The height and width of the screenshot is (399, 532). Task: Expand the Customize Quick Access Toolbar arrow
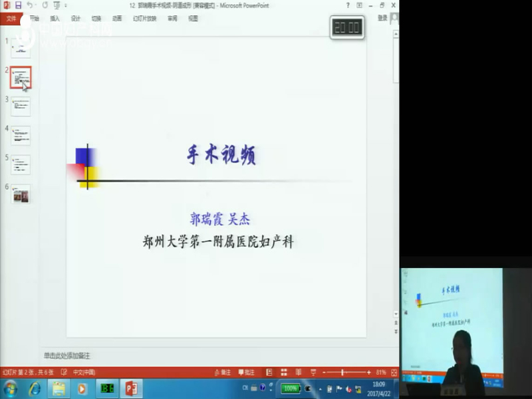tap(65, 5)
